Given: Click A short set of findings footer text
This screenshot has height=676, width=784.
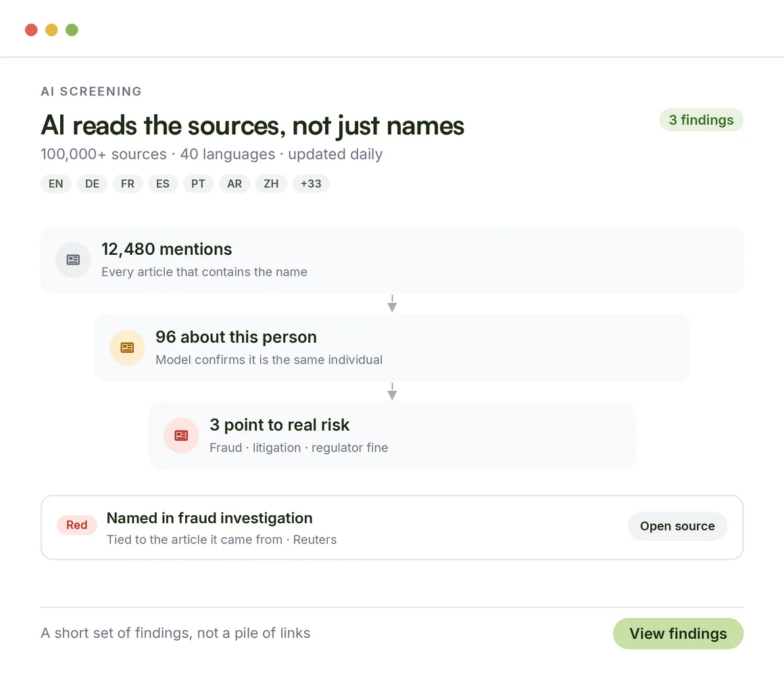Looking at the screenshot, I should point(176,633).
